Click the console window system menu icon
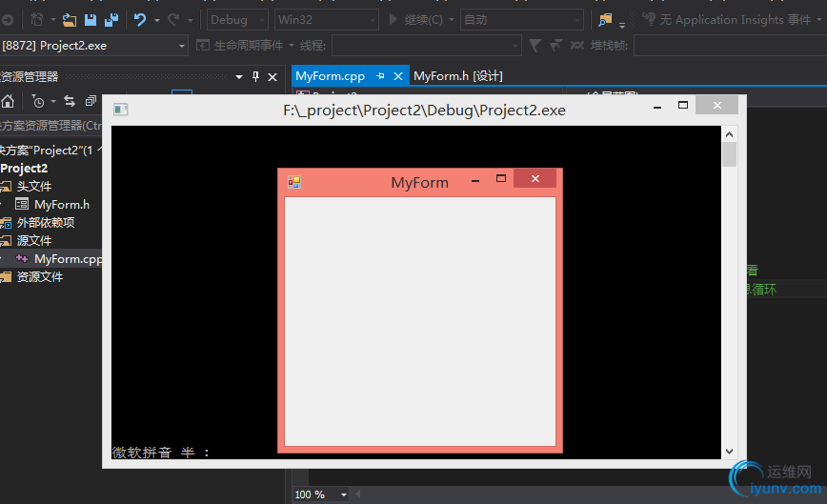 click(121, 110)
